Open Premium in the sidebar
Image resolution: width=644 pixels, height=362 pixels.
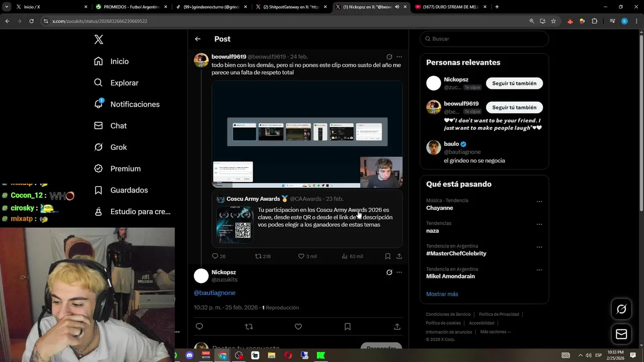[x=117, y=169]
